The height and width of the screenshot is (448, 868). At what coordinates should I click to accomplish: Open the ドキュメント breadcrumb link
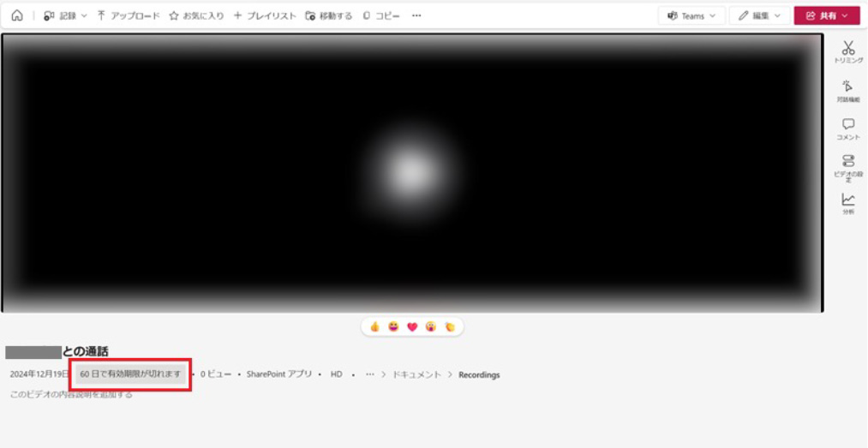point(416,374)
